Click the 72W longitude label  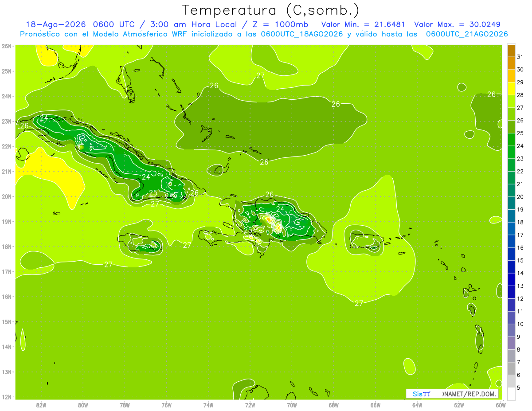tap(250, 405)
